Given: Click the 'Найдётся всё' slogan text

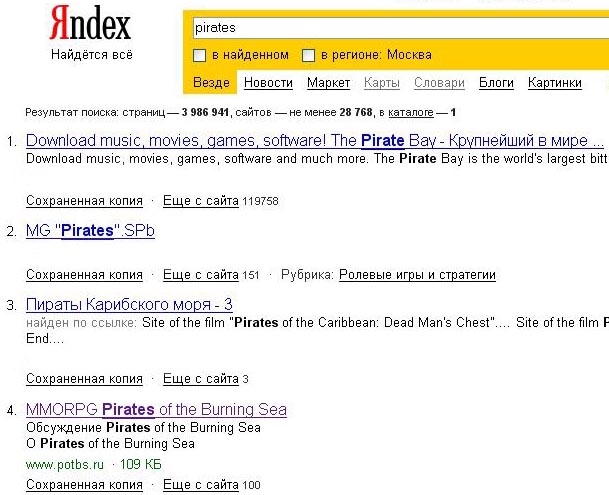Looking at the screenshot, I should [92, 54].
